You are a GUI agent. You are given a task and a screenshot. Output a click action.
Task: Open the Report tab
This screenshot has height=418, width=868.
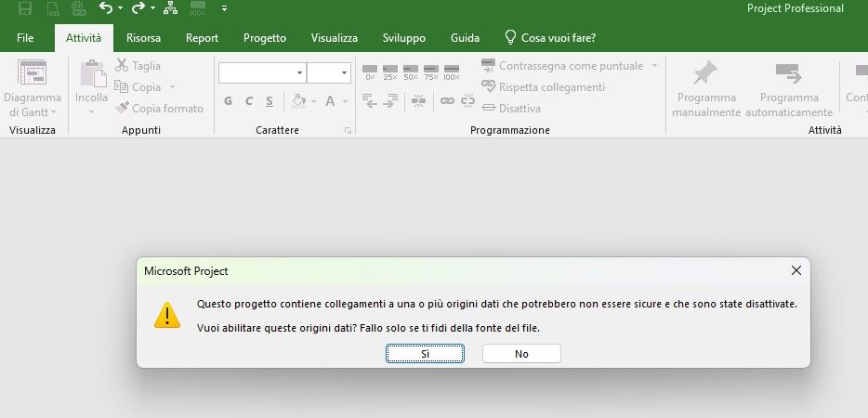click(x=202, y=38)
